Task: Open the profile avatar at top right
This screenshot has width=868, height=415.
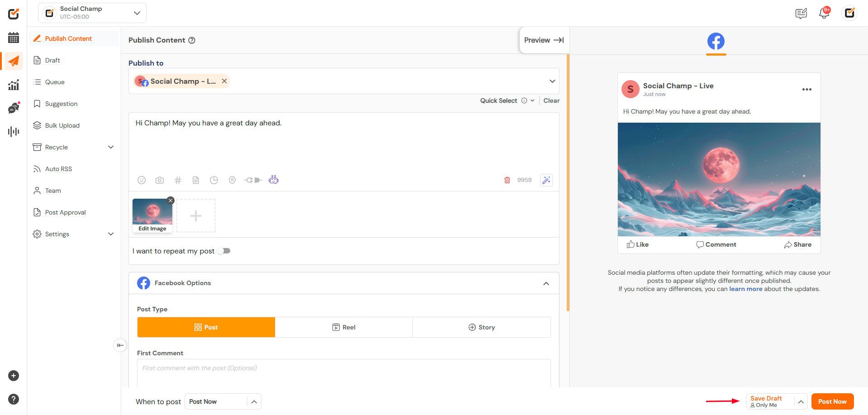Action: click(x=849, y=13)
